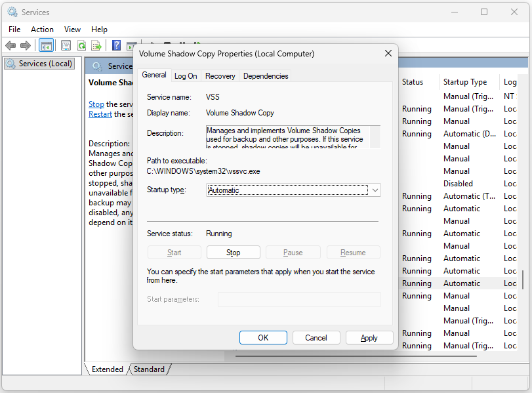Open the Startup type dropdown
This screenshot has height=393, width=532.
(x=293, y=190)
